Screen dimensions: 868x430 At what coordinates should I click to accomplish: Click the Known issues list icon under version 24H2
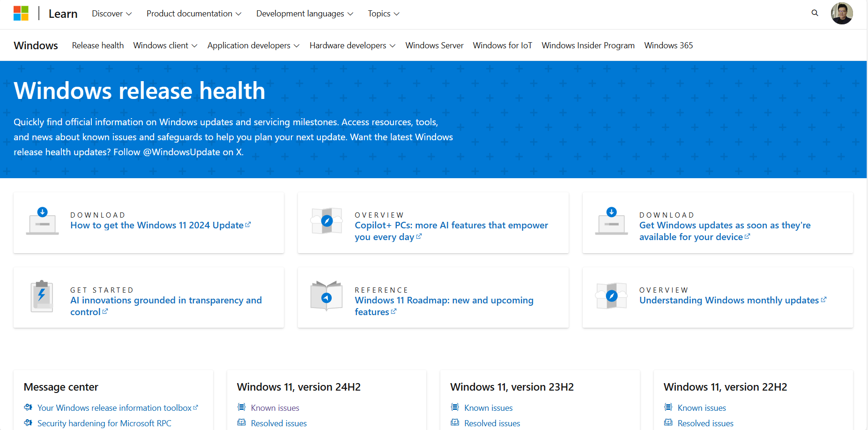coord(242,407)
